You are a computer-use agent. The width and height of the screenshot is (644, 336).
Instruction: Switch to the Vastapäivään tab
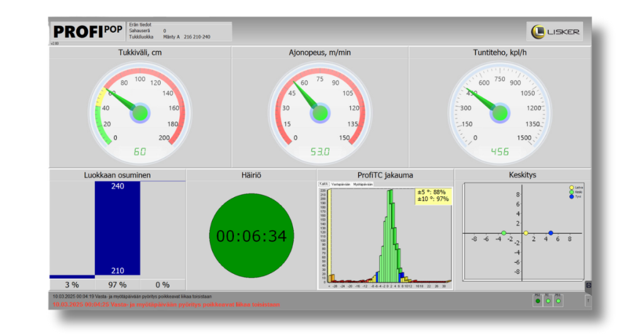341,184
